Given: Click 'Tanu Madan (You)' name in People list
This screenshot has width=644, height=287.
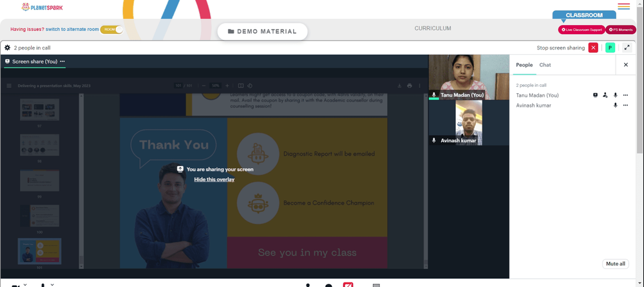Looking at the screenshot, I should 537,95.
